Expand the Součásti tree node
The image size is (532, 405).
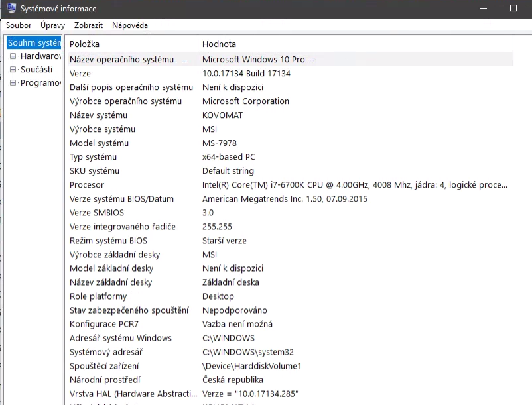[x=13, y=70]
